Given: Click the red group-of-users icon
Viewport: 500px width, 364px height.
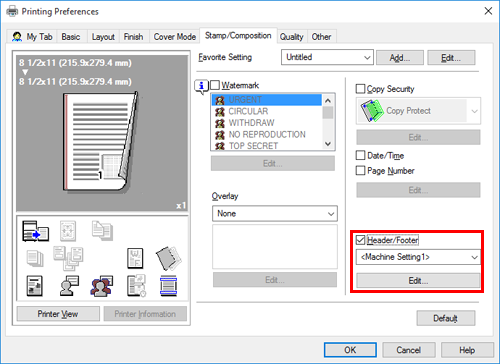Looking at the screenshot, I should [x=101, y=286].
